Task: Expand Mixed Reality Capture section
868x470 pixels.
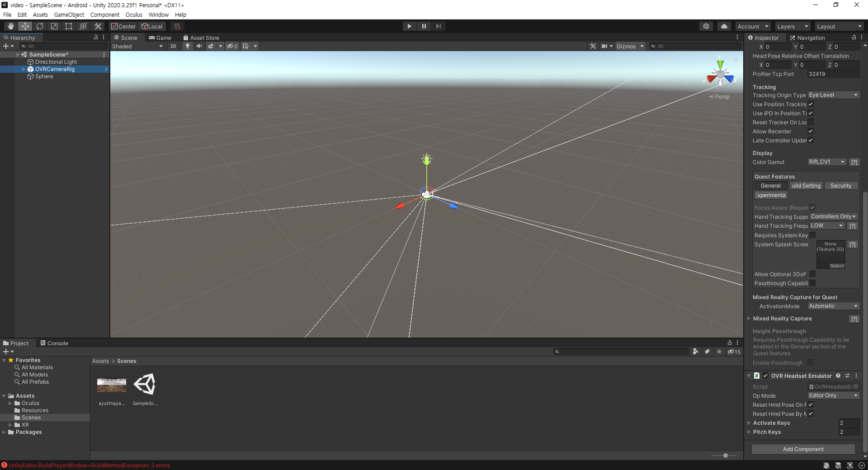Action: click(x=749, y=319)
